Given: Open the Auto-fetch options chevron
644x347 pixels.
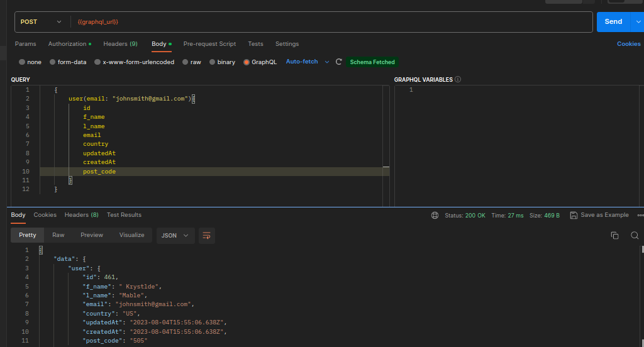Looking at the screenshot, I should point(327,62).
